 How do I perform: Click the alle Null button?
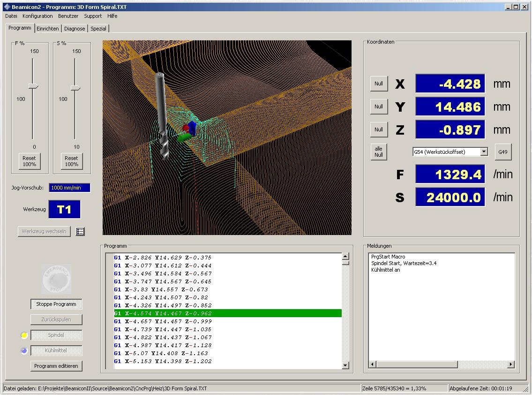pos(379,152)
